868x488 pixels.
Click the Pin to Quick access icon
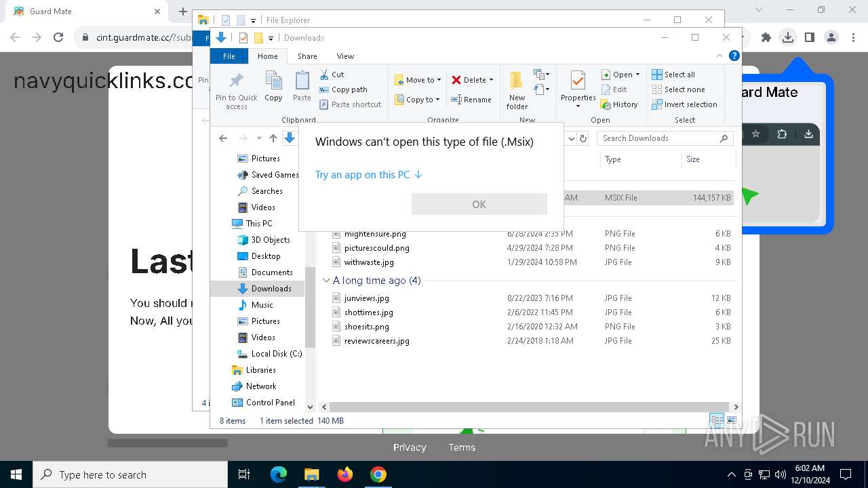pyautogui.click(x=236, y=81)
